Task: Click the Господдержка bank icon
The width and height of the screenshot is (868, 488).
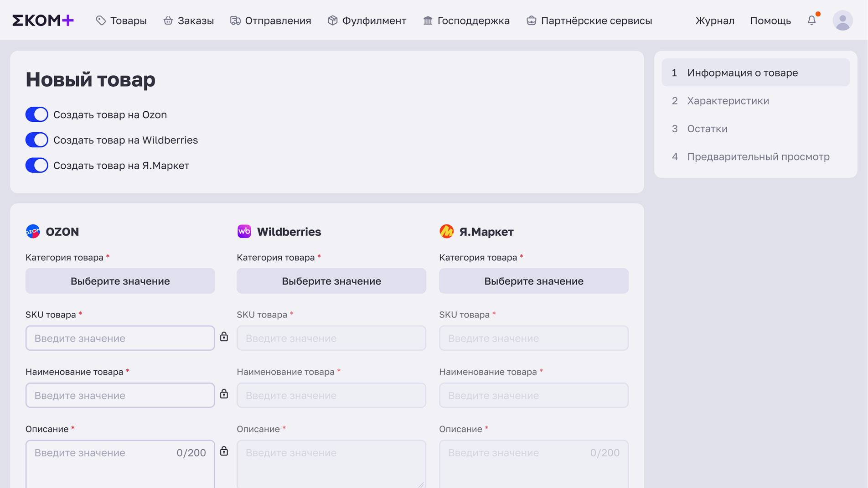Action: click(x=427, y=21)
